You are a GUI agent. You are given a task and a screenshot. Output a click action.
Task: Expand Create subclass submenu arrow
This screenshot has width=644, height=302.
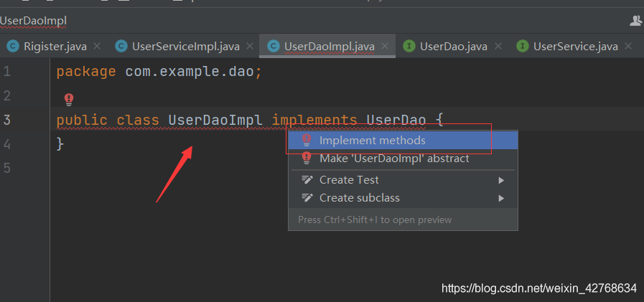(501, 199)
